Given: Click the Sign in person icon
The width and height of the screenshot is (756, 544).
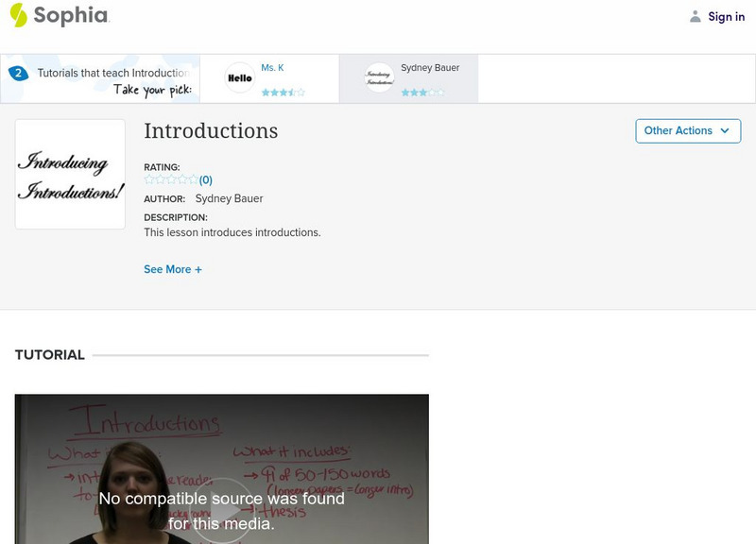Looking at the screenshot, I should click(694, 16).
